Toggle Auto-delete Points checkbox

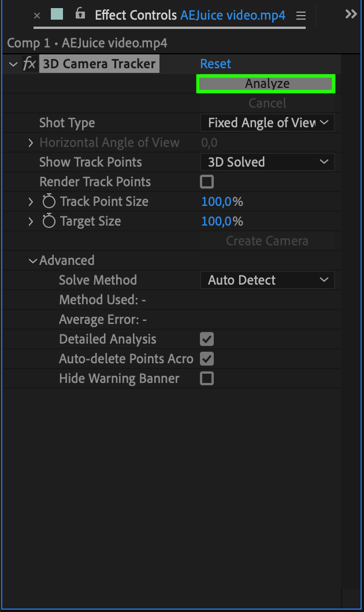tap(207, 359)
